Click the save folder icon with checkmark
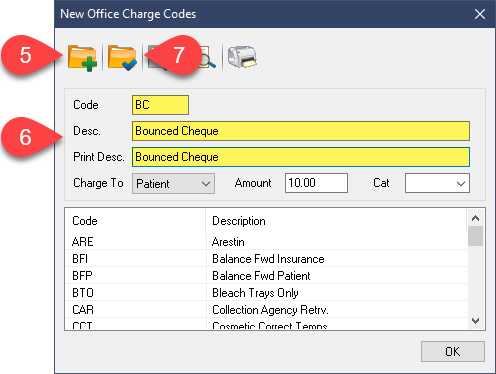The height and width of the screenshot is (374, 496). tap(122, 58)
